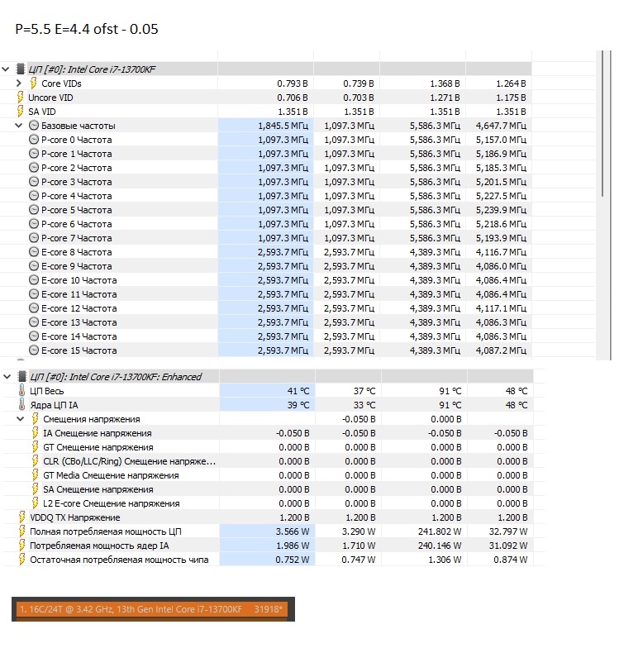Click the 4,647.7 МГц base frequency value
The image size is (619, 672).
click(x=501, y=126)
